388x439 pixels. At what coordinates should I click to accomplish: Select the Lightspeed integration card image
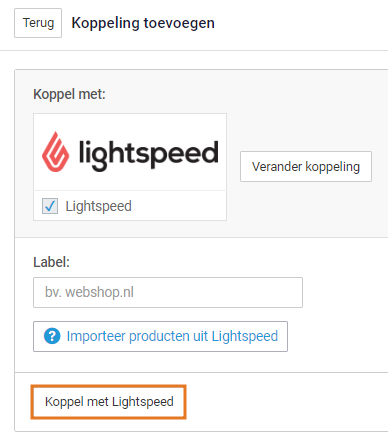[130, 152]
